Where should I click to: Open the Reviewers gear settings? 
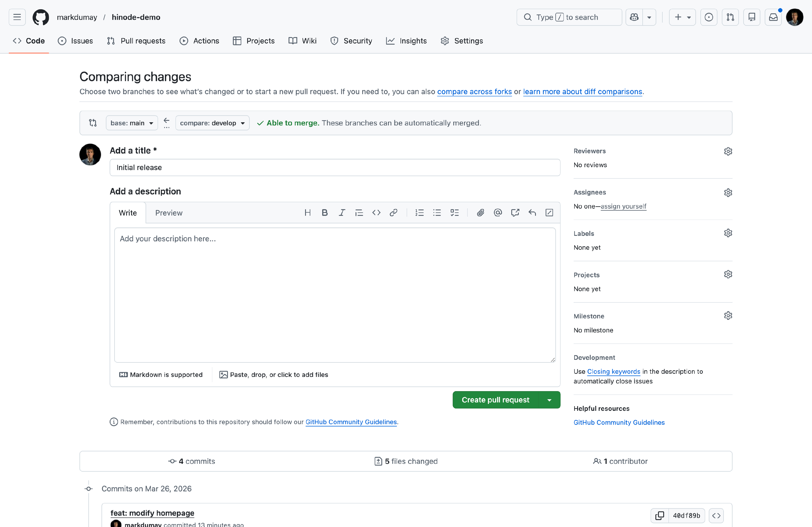(x=728, y=151)
